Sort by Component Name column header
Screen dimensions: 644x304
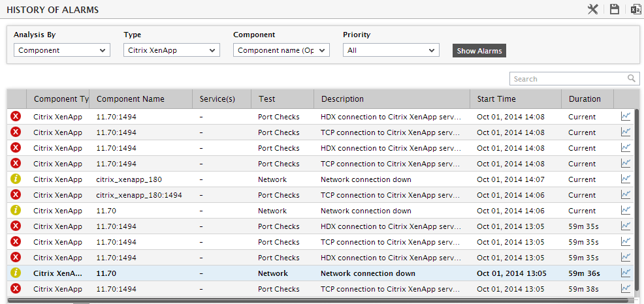click(x=140, y=99)
